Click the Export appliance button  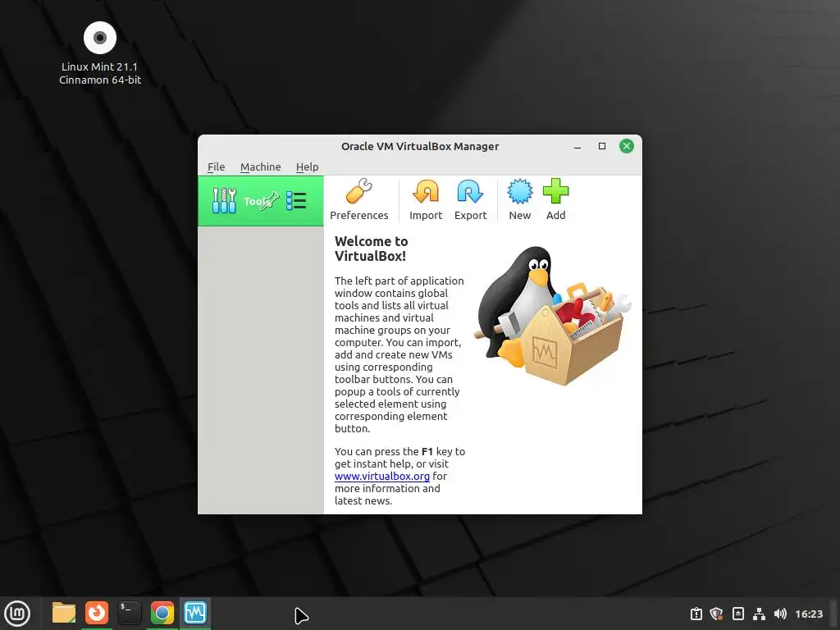pos(470,200)
